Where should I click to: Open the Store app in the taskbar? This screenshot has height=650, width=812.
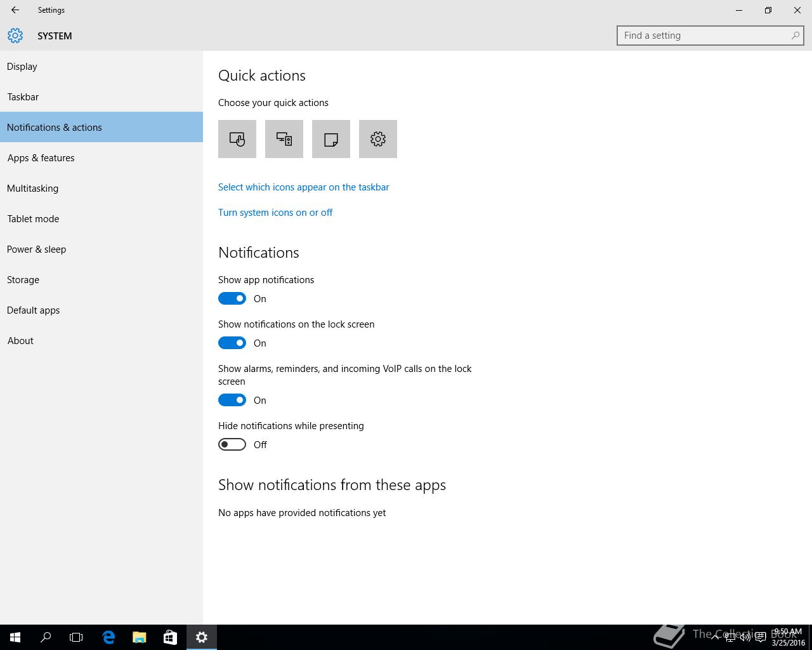(170, 637)
